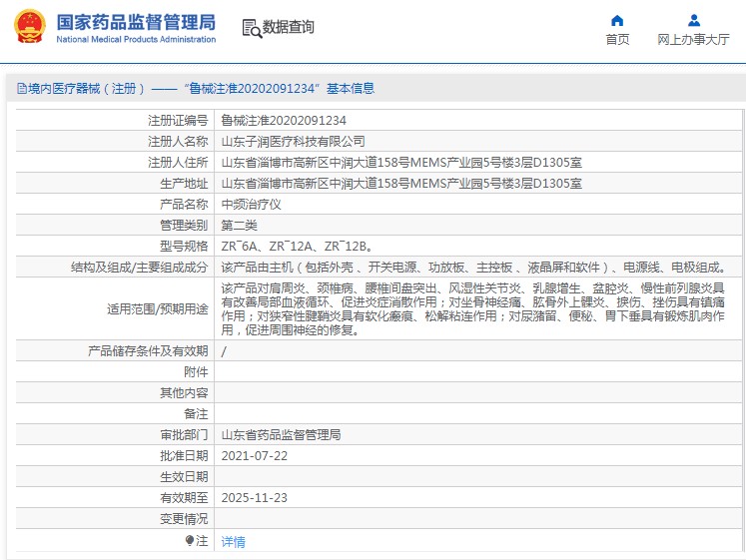Open 网上办事大厅 link text
This screenshot has width=746, height=560.
(x=693, y=40)
